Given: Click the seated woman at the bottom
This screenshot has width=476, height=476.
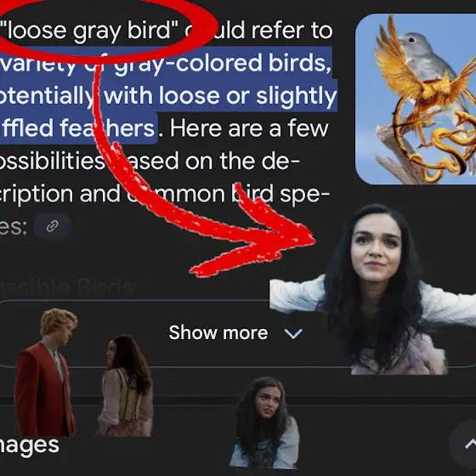Looking at the screenshot, I should point(264,422).
